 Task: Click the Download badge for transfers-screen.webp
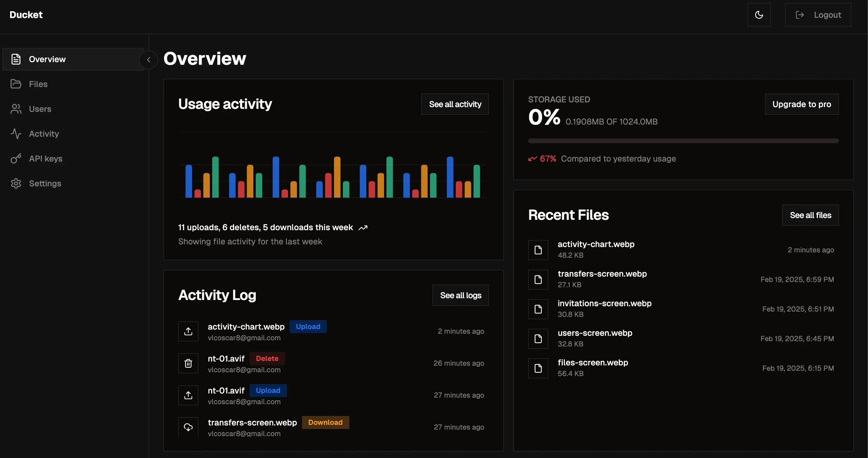(325, 422)
